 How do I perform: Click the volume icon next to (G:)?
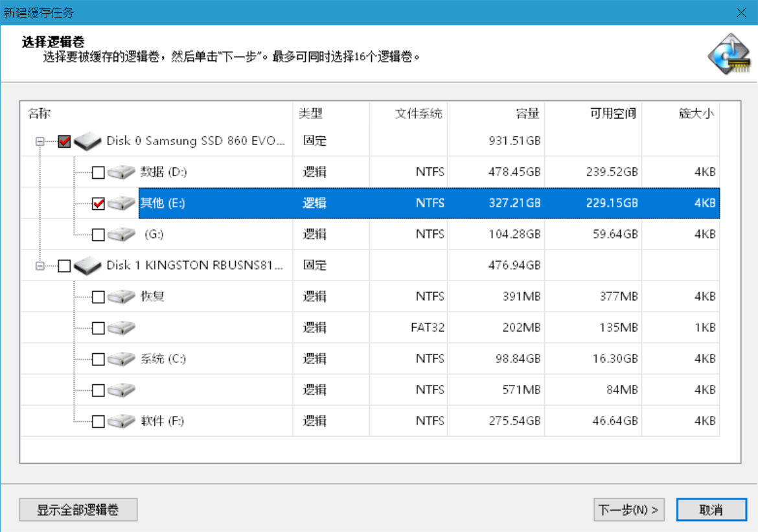(121, 235)
